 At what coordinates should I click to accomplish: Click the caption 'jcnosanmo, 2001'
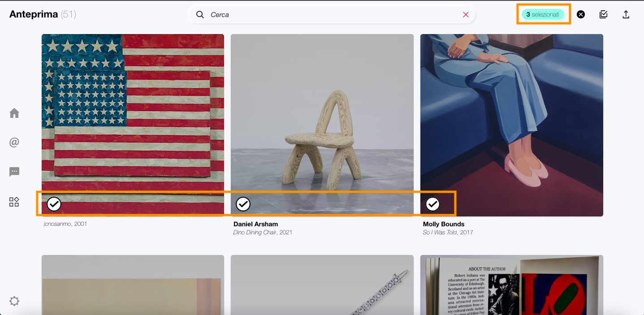(x=65, y=224)
